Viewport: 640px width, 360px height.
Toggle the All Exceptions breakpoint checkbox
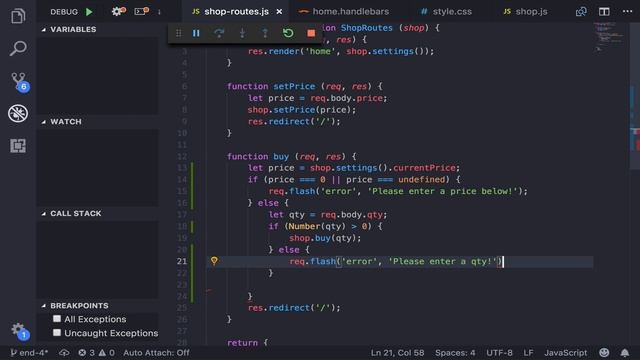point(57,319)
